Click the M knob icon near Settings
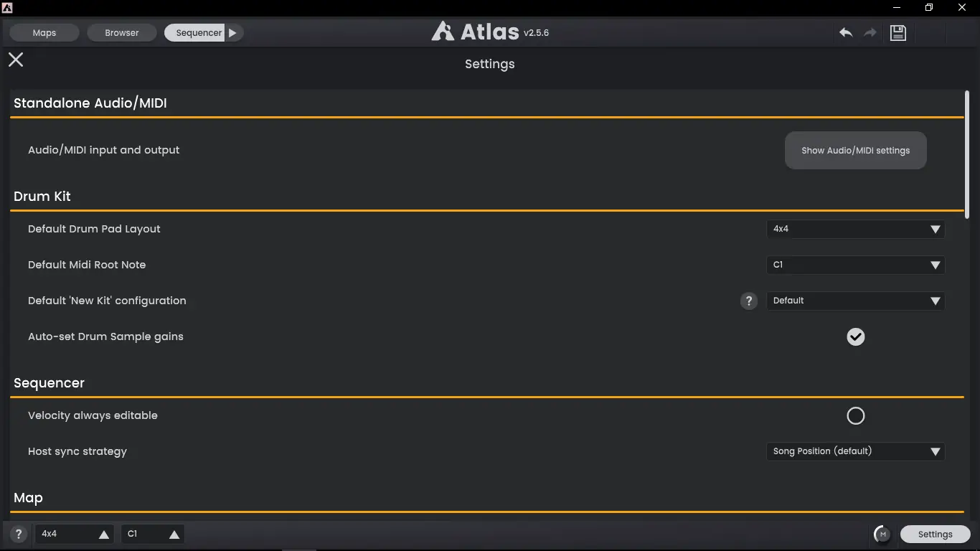The width and height of the screenshot is (980, 551). (882, 534)
